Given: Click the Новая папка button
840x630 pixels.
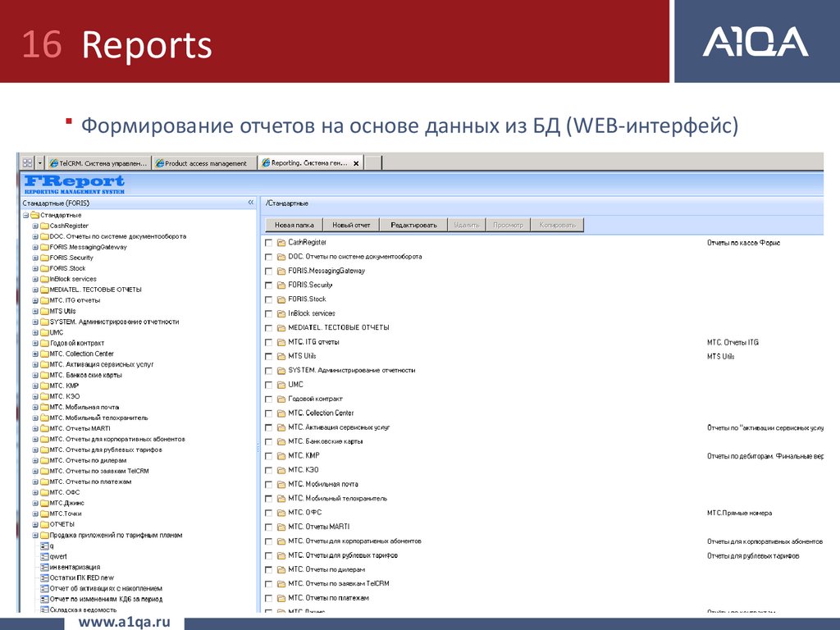Looking at the screenshot, I should [294, 225].
